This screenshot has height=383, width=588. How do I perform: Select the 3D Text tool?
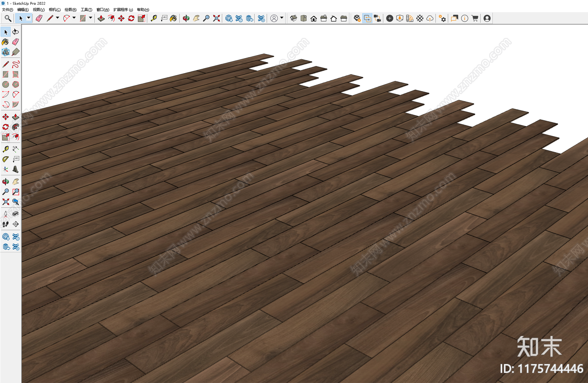pos(15,169)
